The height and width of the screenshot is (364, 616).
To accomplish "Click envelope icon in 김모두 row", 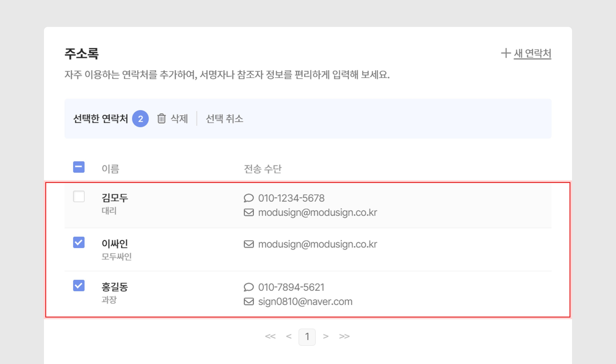I will point(248,212).
